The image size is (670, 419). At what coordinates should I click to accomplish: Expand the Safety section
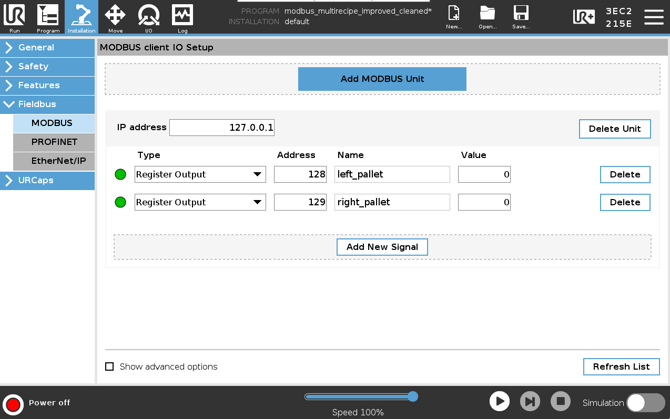coord(47,67)
